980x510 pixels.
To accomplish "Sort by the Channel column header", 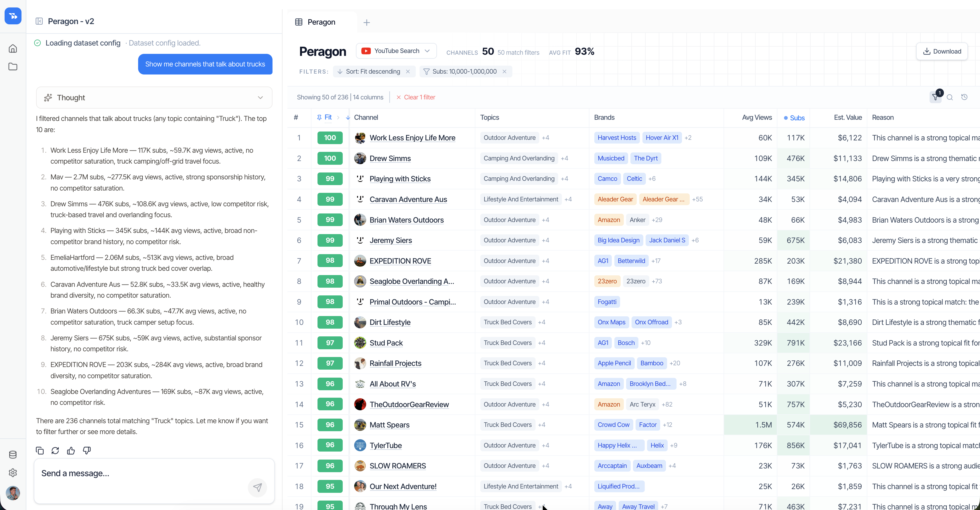I will 366,117.
